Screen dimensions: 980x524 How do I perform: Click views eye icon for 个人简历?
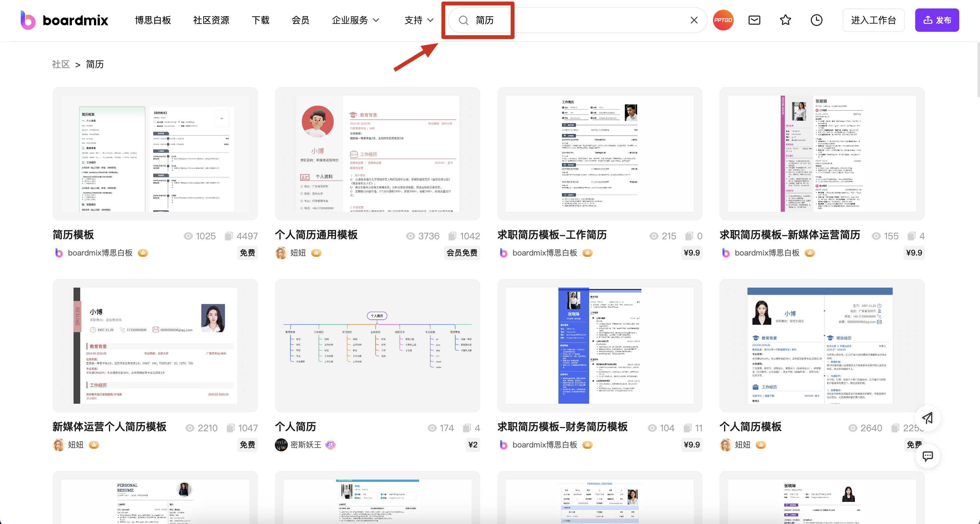point(432,428)
